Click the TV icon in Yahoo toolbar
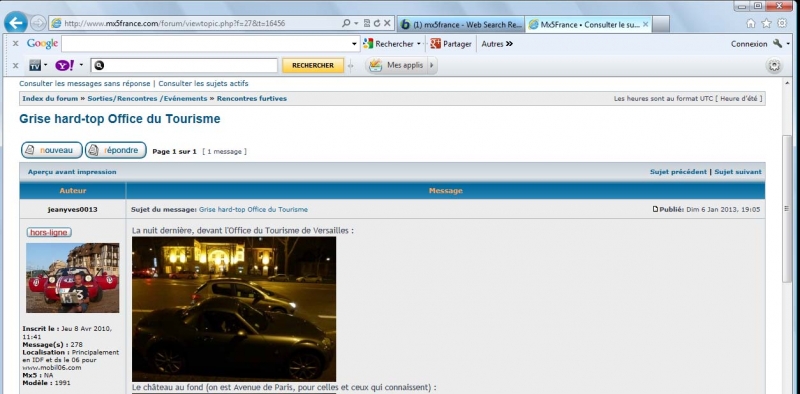 click(35, 65)
